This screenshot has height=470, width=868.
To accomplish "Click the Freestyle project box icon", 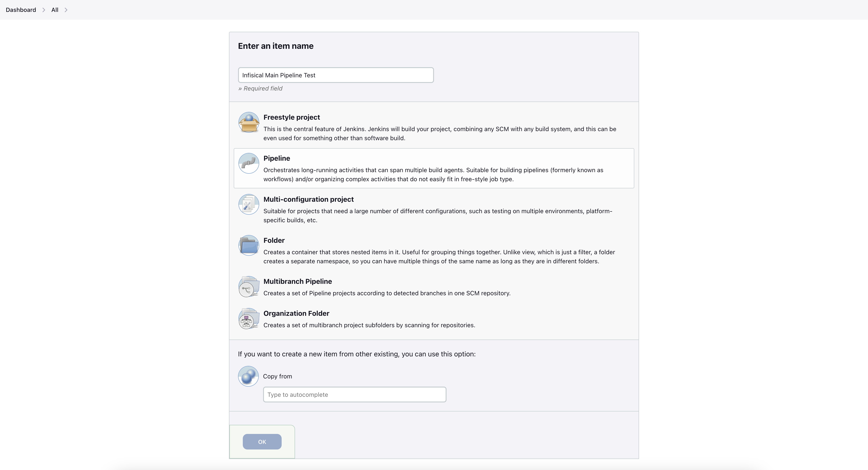I will [249, 122].
